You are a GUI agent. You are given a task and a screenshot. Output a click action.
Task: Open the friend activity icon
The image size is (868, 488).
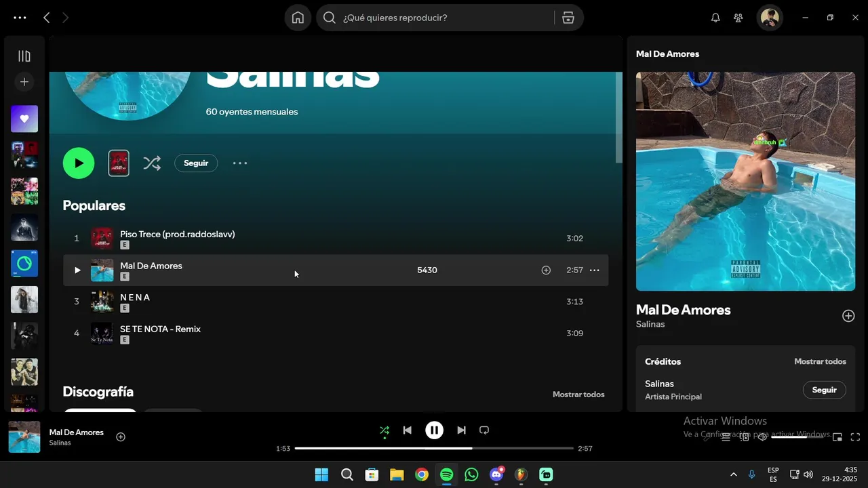pyautogui.click(x=738, y=18)
